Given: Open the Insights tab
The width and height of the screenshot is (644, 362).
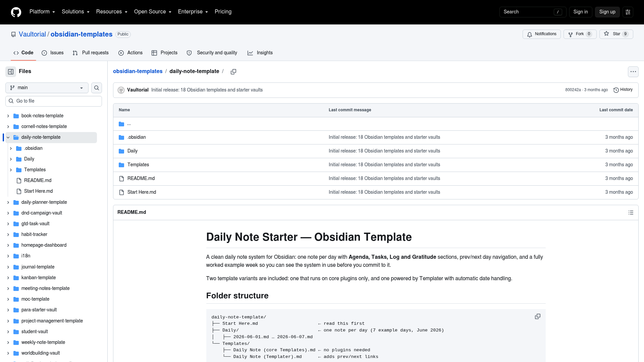Looking at the screenshot, I should [260, 53].
